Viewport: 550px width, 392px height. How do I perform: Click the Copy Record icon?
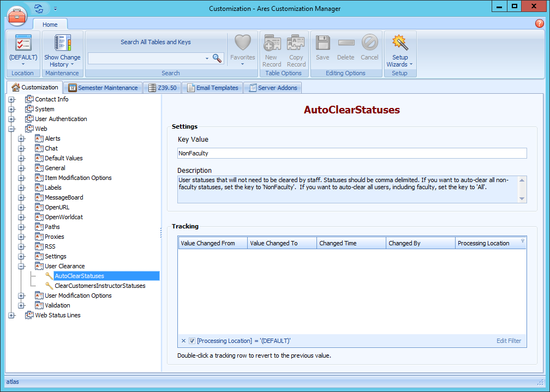[296, 44]
